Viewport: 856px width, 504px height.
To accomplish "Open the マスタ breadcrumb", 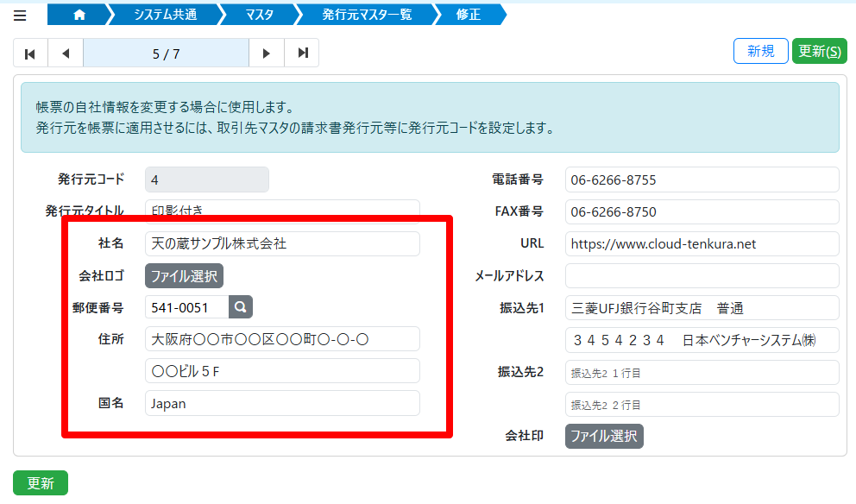I will 259,15.
